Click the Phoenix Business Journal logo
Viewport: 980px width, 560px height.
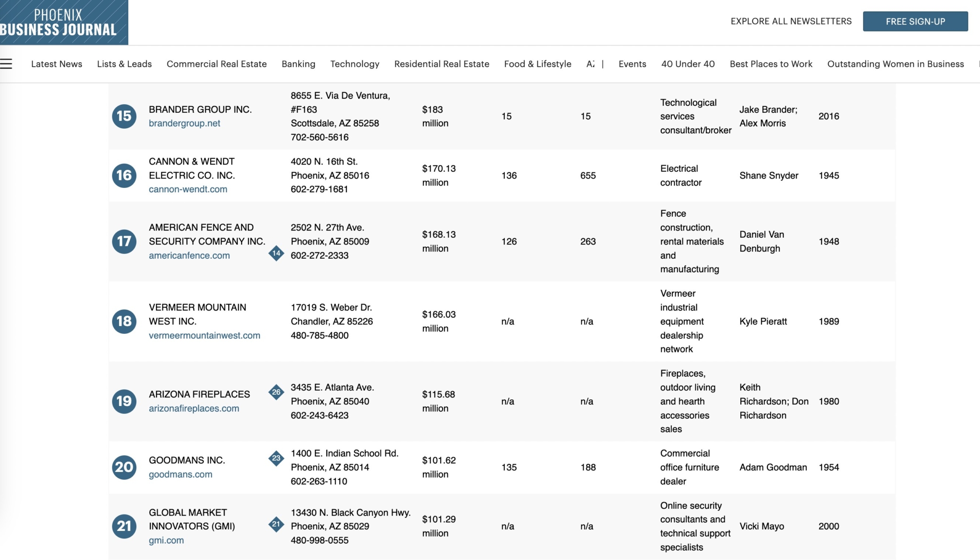64,22
